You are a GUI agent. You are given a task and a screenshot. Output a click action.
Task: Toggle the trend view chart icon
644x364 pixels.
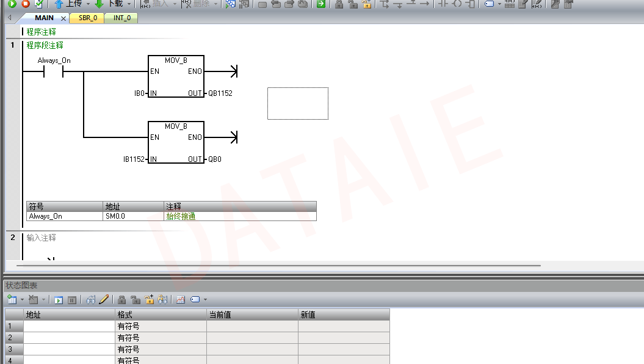pyautogui.click(x=180, y=300)
